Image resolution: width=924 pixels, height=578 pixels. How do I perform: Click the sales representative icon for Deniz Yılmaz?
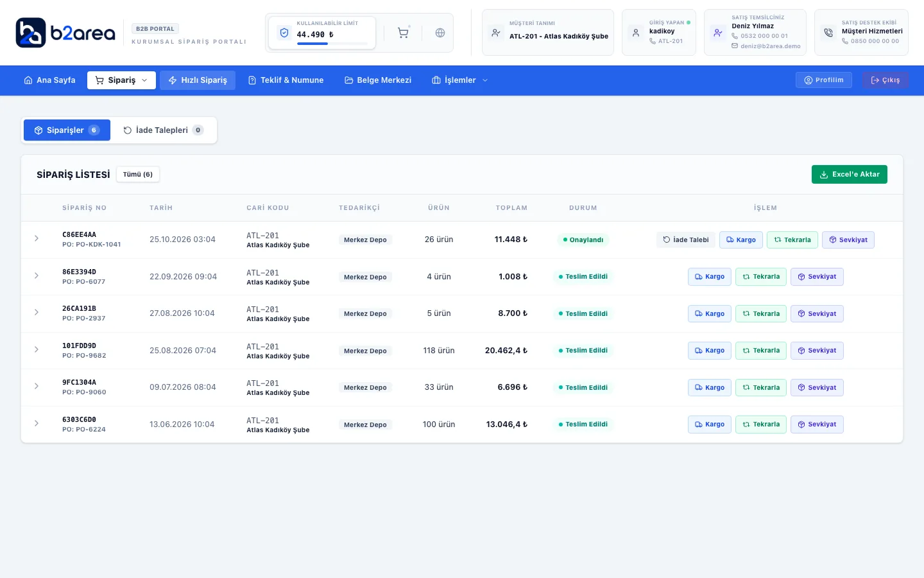pos(718,33)
